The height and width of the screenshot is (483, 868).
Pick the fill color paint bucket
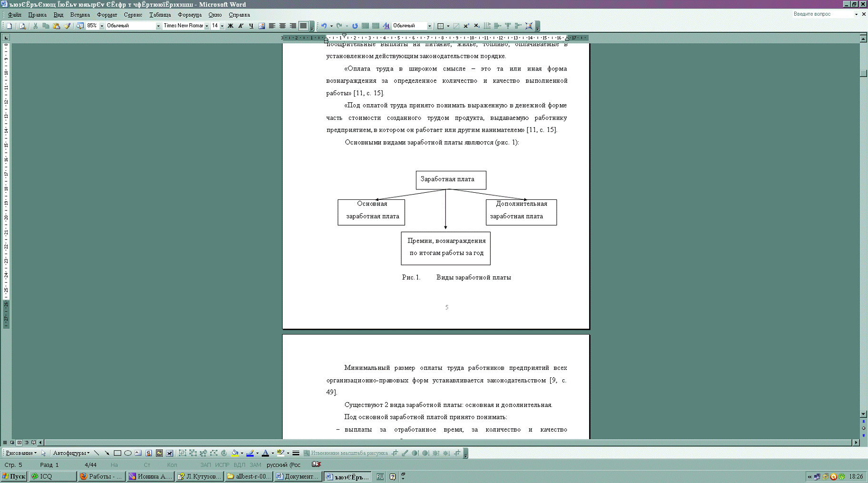(x=235, y=453)
